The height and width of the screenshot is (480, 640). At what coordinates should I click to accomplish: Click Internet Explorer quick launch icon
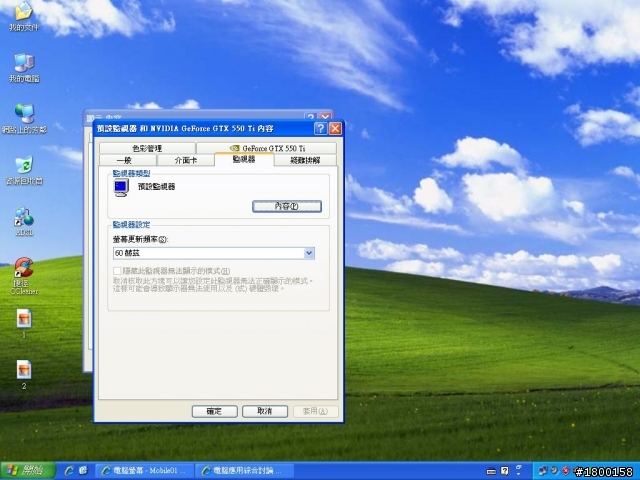[x=69, y=471]
